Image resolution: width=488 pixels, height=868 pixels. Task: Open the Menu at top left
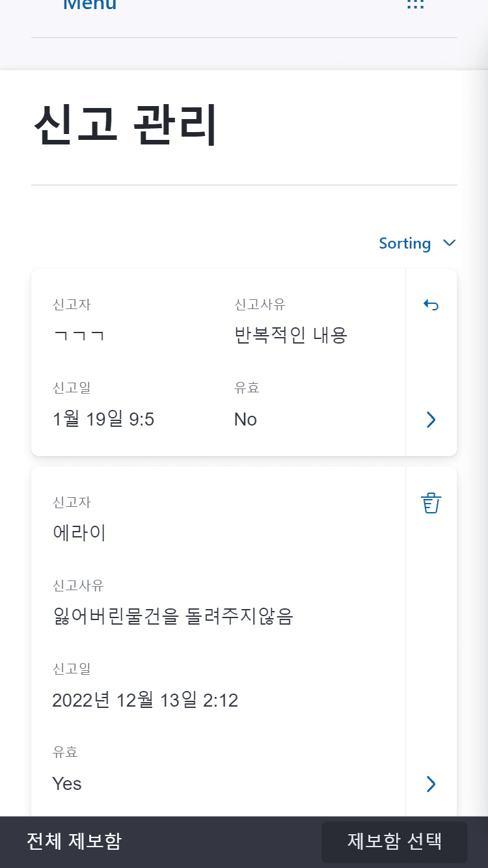click(x=89, y=5)
